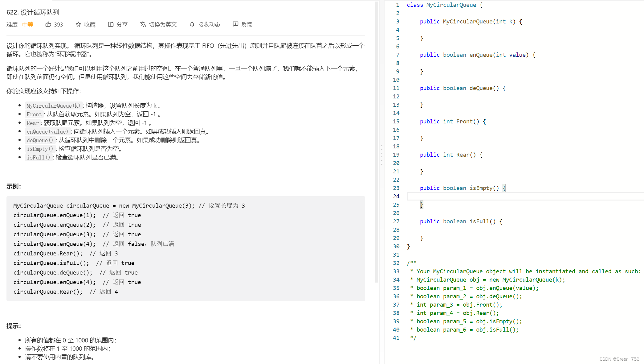
Task: Click inside the example code block
Action: [185, 248]
